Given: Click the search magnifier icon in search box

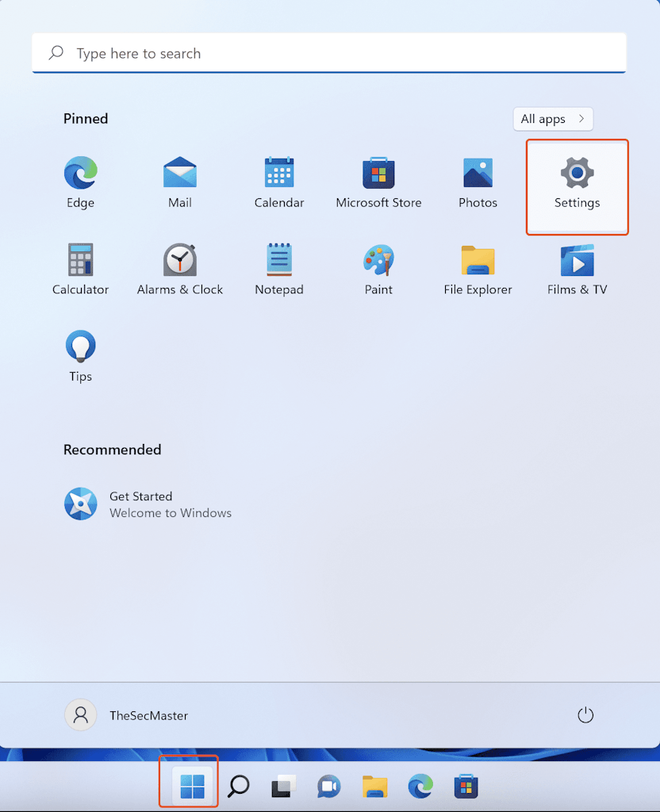Looking at the screenshot, I should click(56, 53).
